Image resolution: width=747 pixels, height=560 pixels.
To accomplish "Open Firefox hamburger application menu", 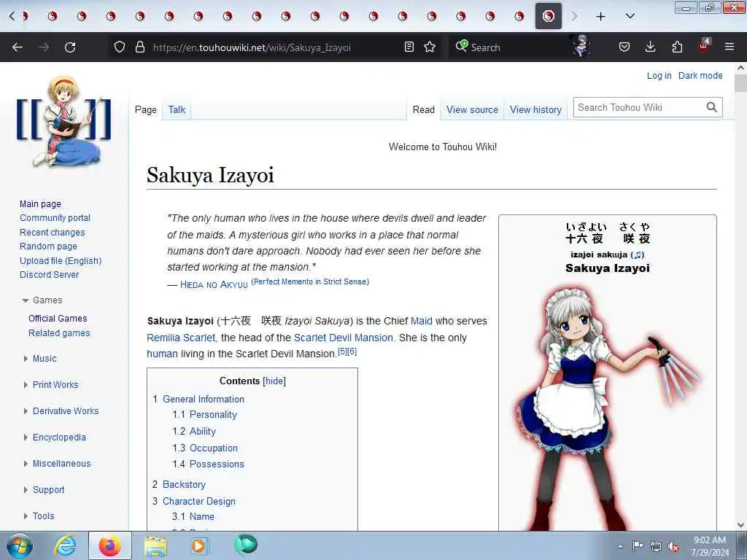I will click(x=729, y=47).
